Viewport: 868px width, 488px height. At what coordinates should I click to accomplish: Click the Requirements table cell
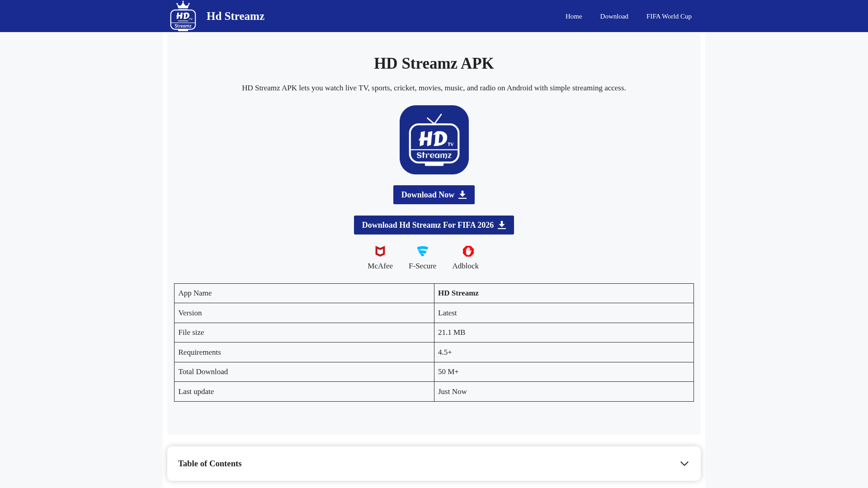(x=304, y=352)
